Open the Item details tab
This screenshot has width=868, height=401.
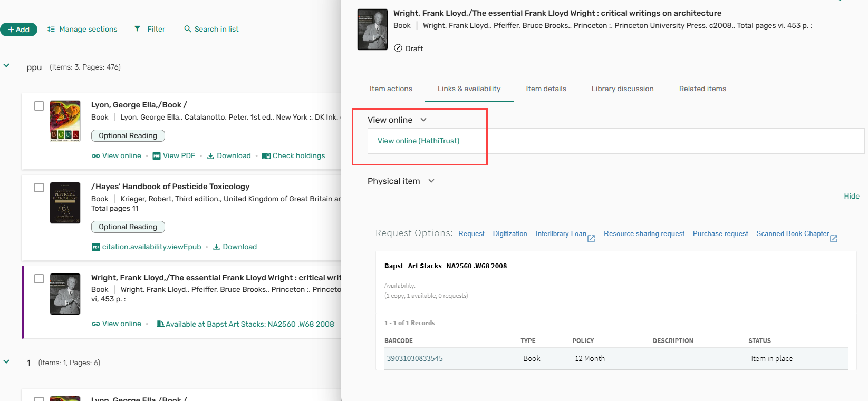(x=546, y=89)
